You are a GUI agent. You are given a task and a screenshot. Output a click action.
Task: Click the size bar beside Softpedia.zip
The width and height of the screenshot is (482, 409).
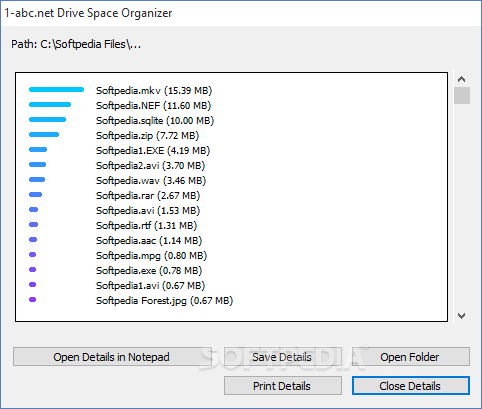click(44, 134)
